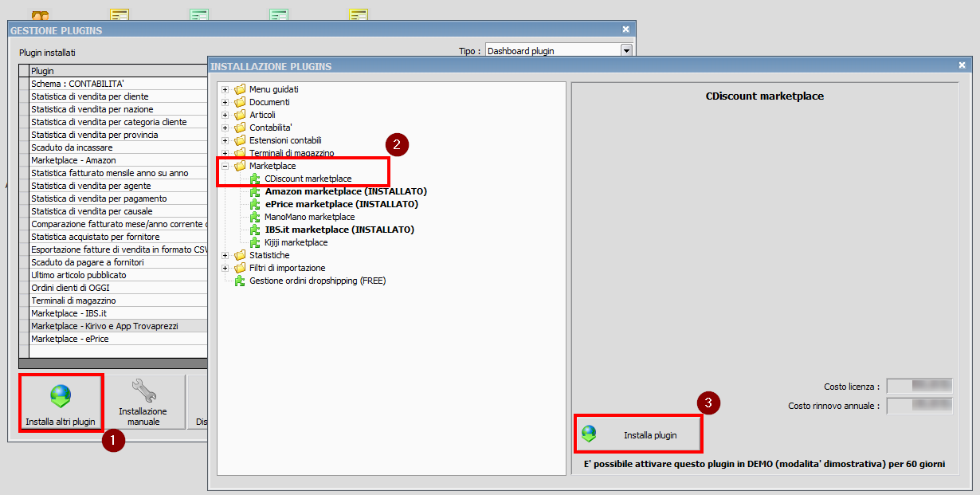Click the ManoMano marketplace plugin icon

pyautogui.click(x=255, y=217)
